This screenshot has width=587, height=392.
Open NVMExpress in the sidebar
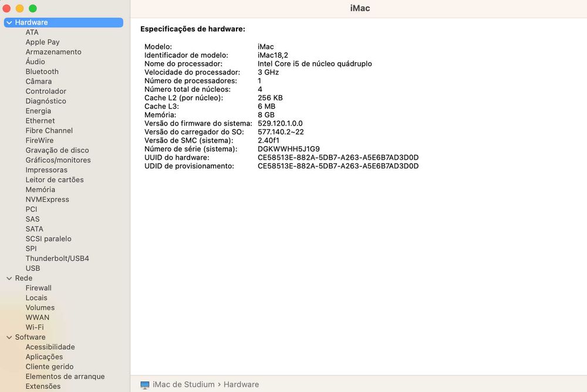coord(47,200)
